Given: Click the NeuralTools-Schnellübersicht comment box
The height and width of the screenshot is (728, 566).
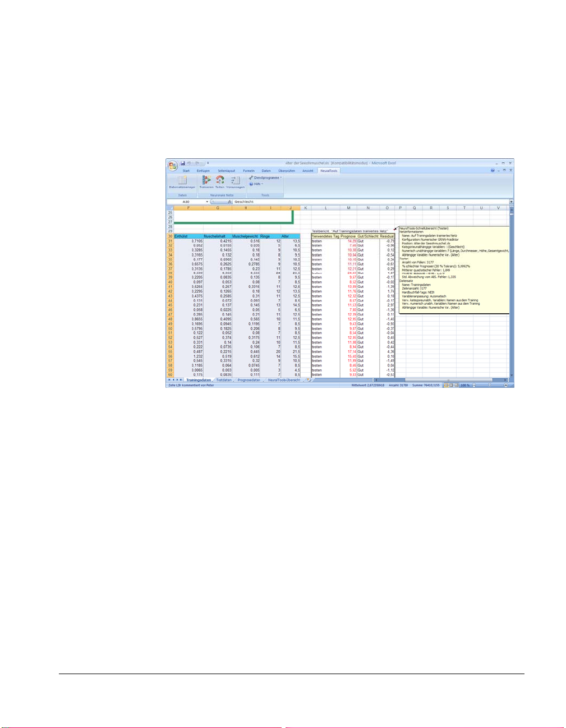Looking at the screenshot, I should coord(453,269).
